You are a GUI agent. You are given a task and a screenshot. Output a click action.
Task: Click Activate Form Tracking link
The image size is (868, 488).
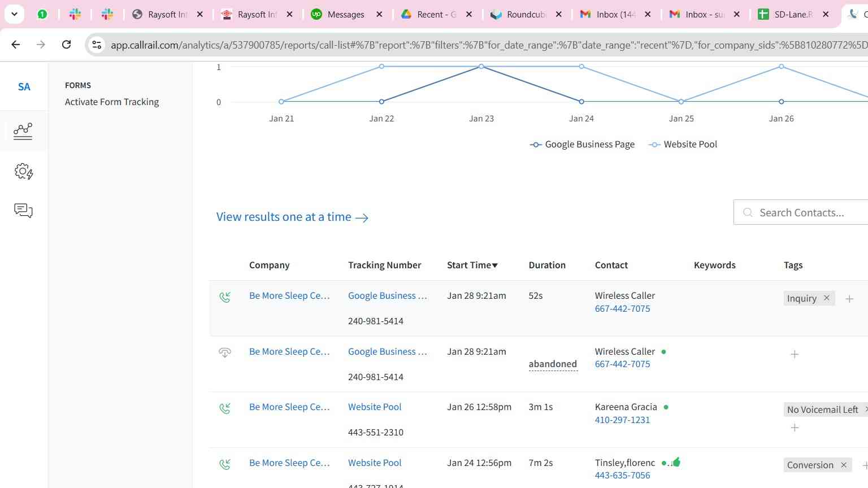[112, 102]
